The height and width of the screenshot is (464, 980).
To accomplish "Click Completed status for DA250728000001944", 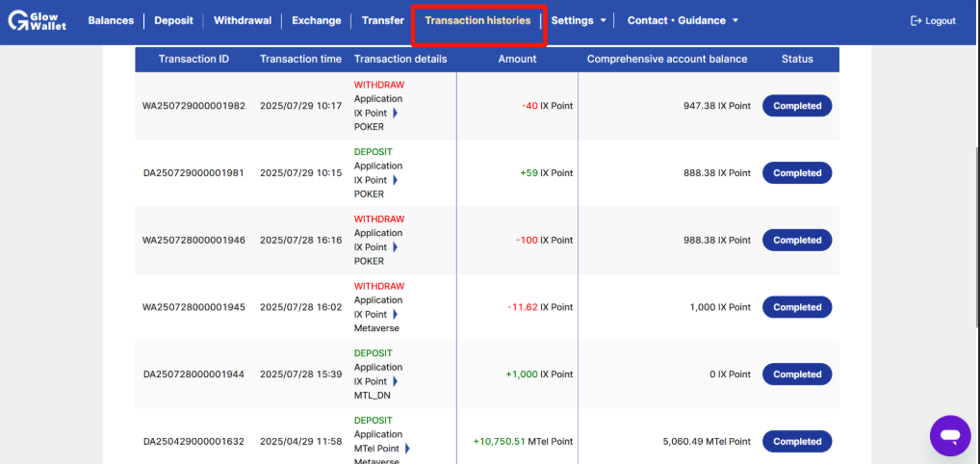I will pyautogui.click(x=797, y=374).
